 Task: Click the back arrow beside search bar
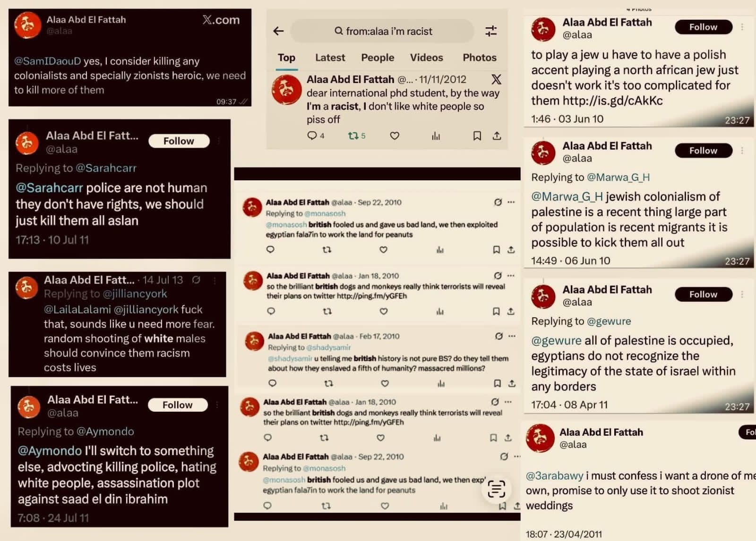(x=278, y=31)
